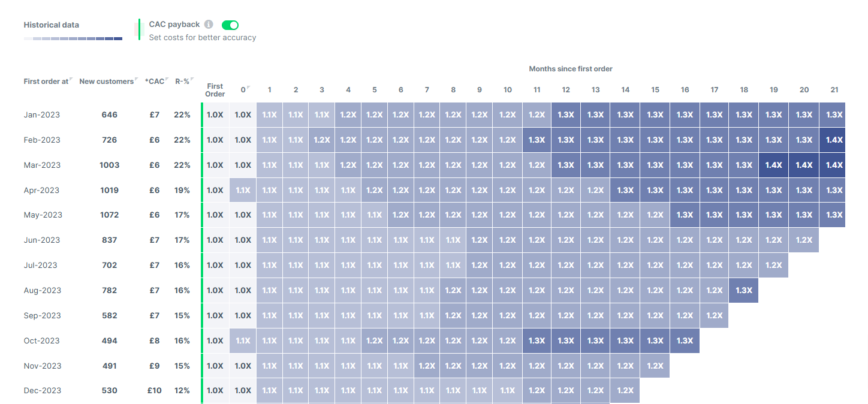This screenshot has width=868, height=404.
Task: Click the 1.4X cell for Feb-2023 month 21
Action: (834, 140)
